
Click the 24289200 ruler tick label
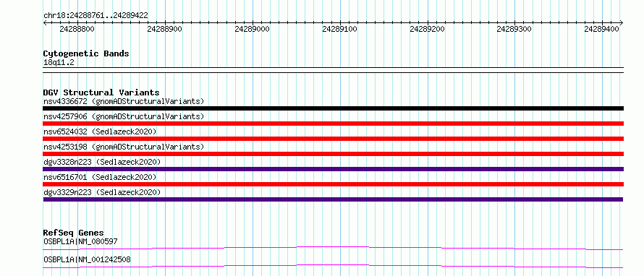click(x=427, y=29)
